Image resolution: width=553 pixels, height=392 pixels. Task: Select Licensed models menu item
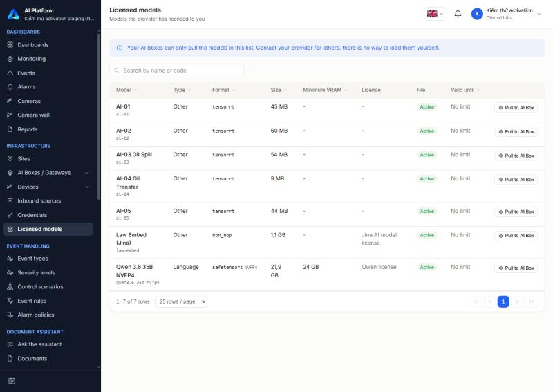pos(48,229)
